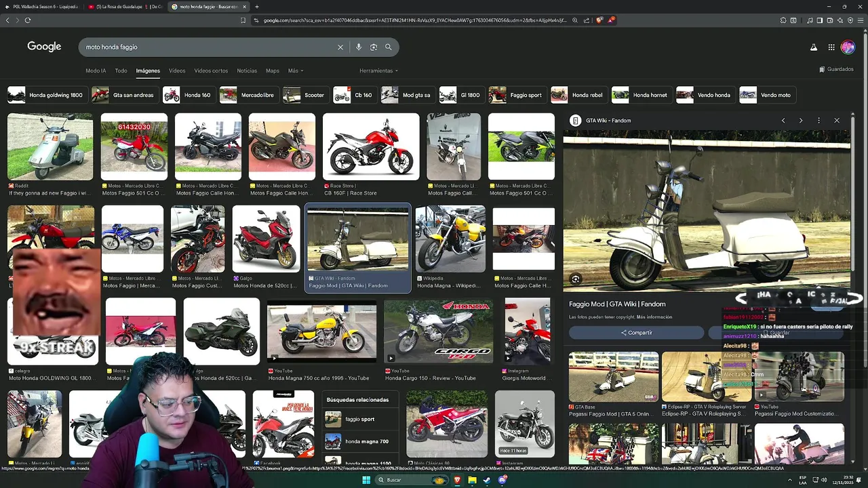Reload the current page

pos(28,20)
